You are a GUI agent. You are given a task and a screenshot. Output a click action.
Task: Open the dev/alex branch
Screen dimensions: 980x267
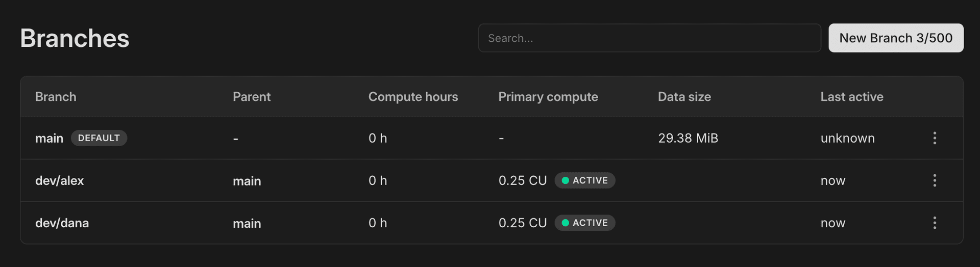pyautogui.click(x=59, y=180)
